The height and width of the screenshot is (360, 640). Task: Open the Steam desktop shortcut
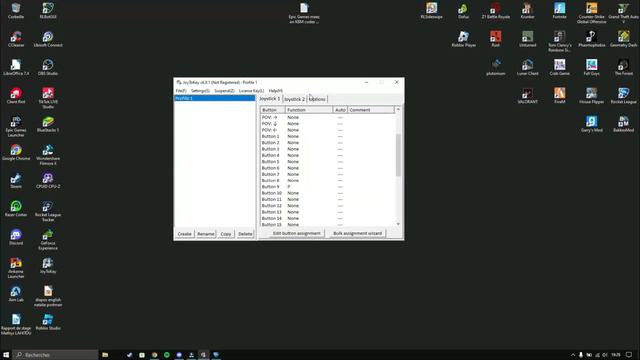(x=16, y=180)
